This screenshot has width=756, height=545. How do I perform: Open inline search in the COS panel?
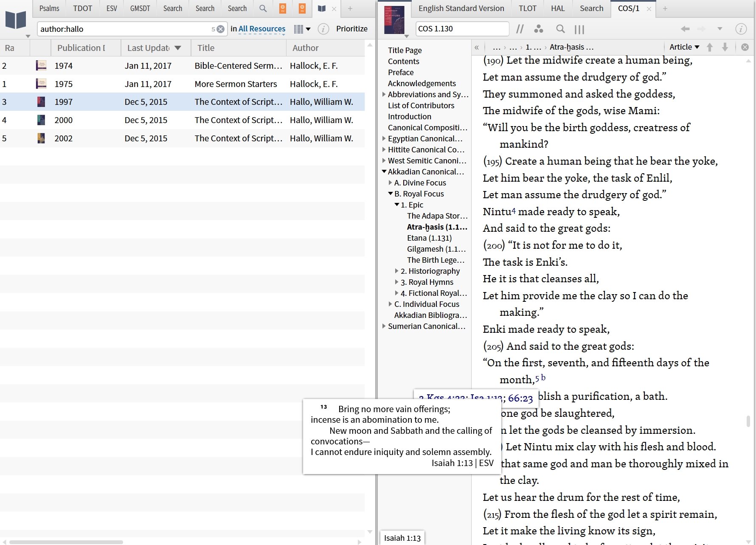coord(560,29)
